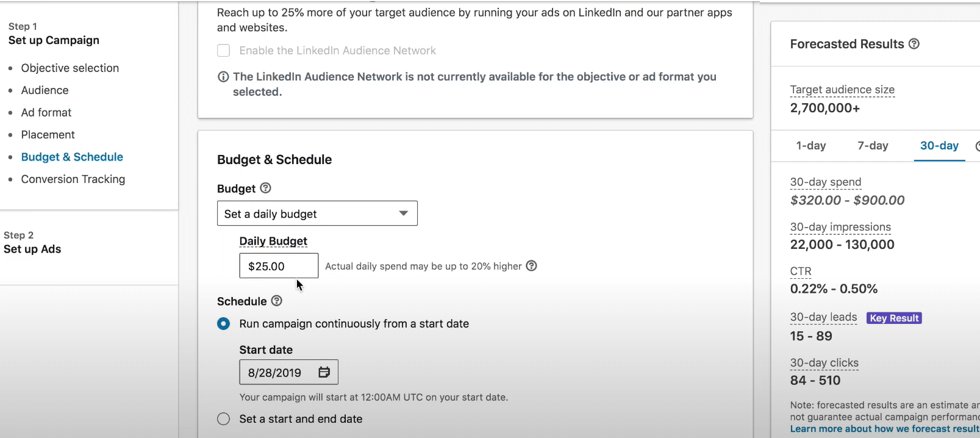Click the 2,700,000+ audience size value
Image resolution: width=980 pixels, height=438 pixels.
[x=825, y=108]
